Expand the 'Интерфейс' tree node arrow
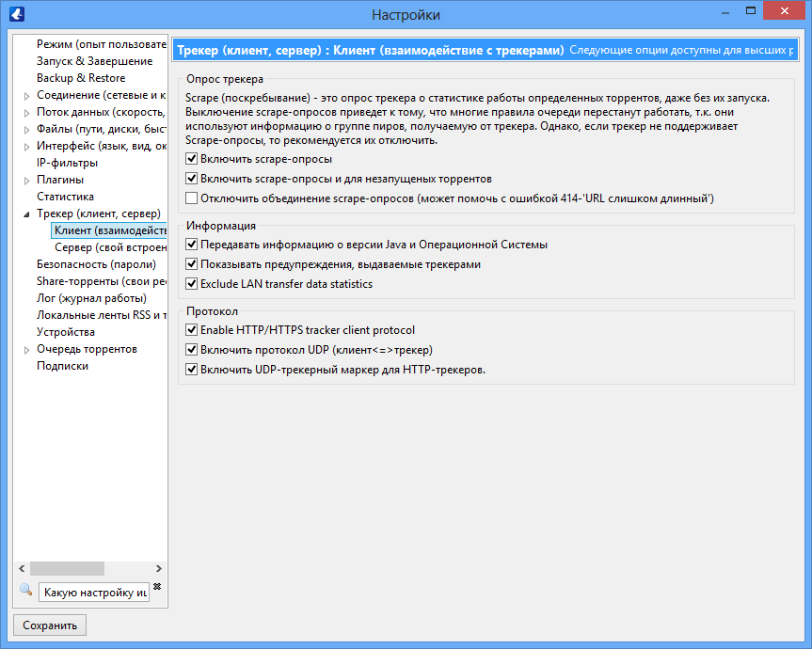The image size is (812, 649). [x=27, y=147]
